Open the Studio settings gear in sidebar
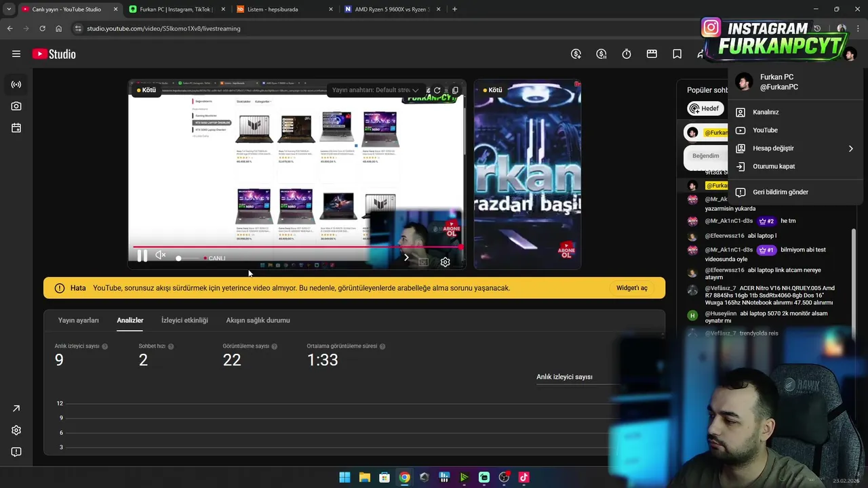 pos(16,430)
